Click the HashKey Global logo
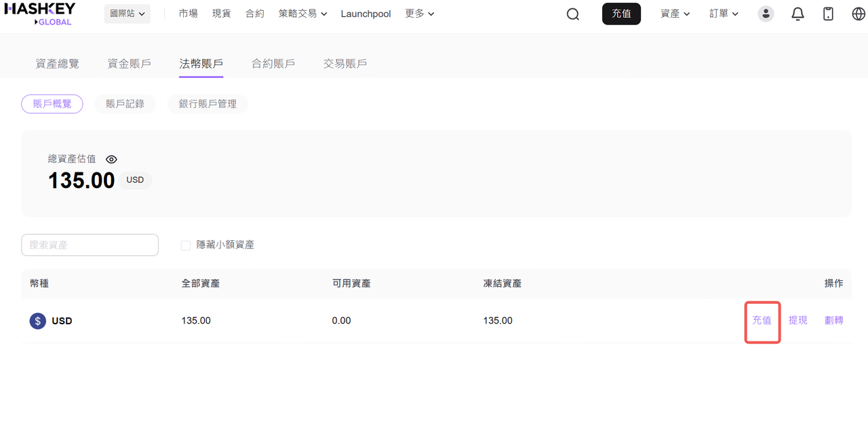 [x=41, y=14]
